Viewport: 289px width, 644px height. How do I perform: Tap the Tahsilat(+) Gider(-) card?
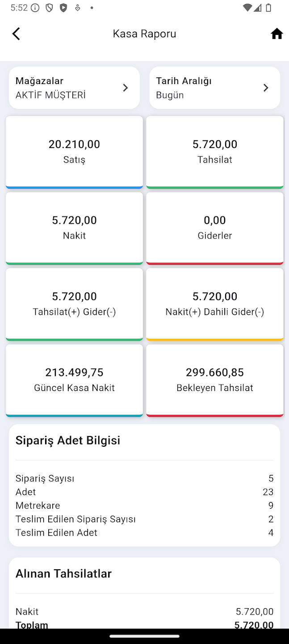(74, 304)
